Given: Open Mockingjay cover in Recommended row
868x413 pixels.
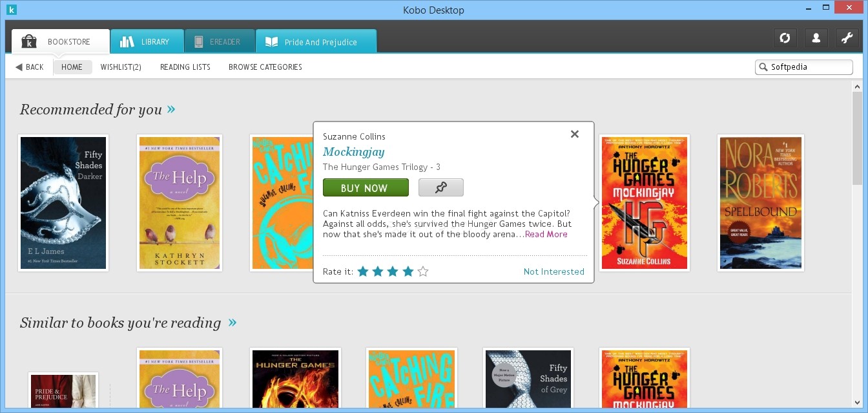Looking at the screenshot, I should tap(645, 203).
